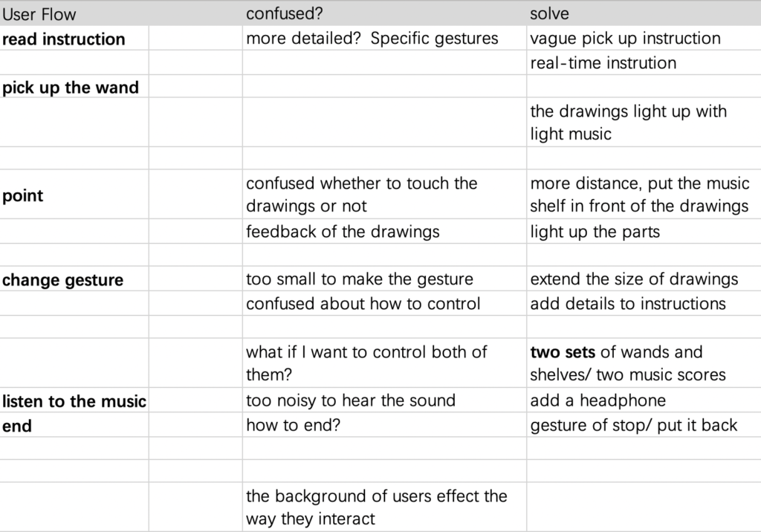Click the 'solve' column header cell
The height and width of the screenshot is (532, 761).
pos(644,13)
